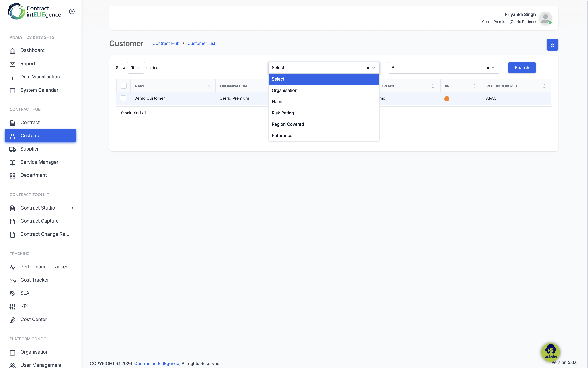
Task: Follow the Customer List breadcrumb link
Action: (201, 43)
